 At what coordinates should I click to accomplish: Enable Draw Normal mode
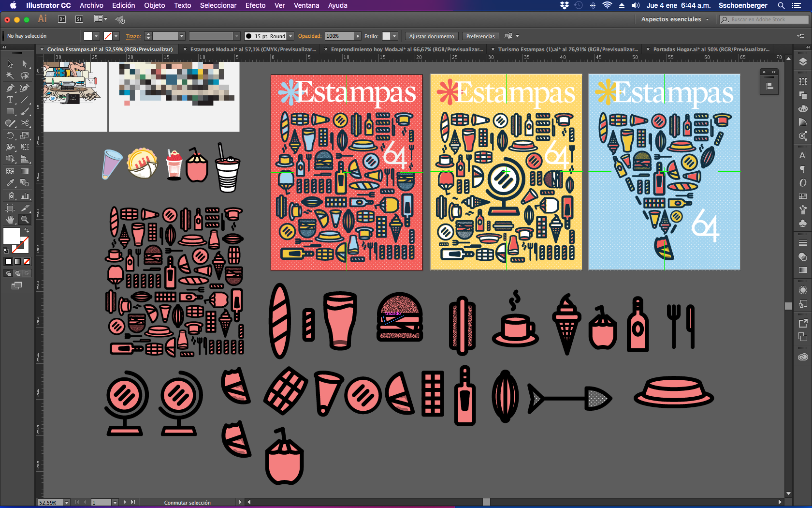point(8,273)
